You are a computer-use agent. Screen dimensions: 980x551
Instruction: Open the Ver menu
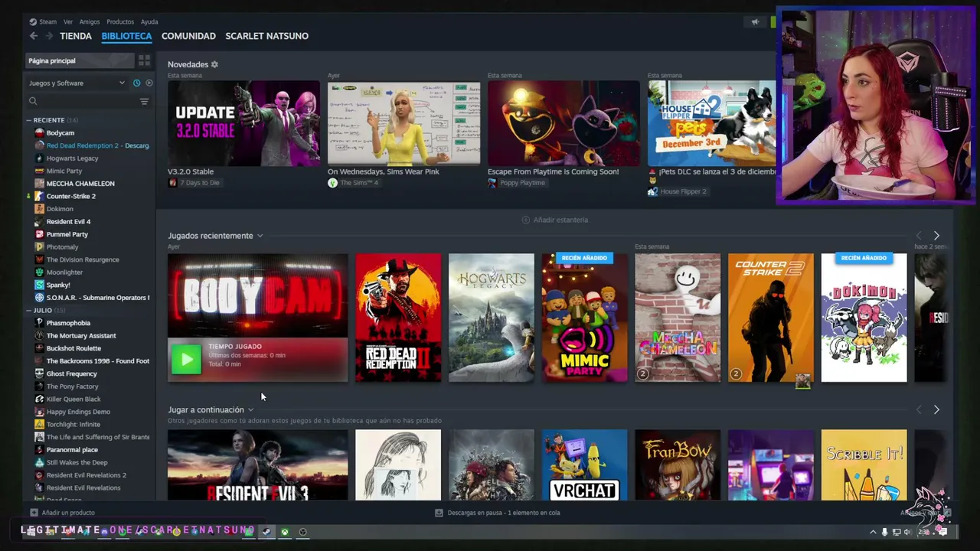(68, 22)
